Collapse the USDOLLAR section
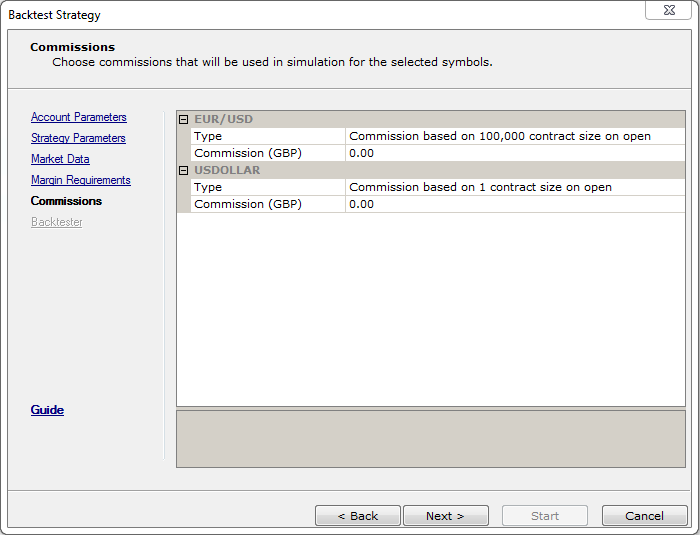700x535 pixels. click(183, 171)
